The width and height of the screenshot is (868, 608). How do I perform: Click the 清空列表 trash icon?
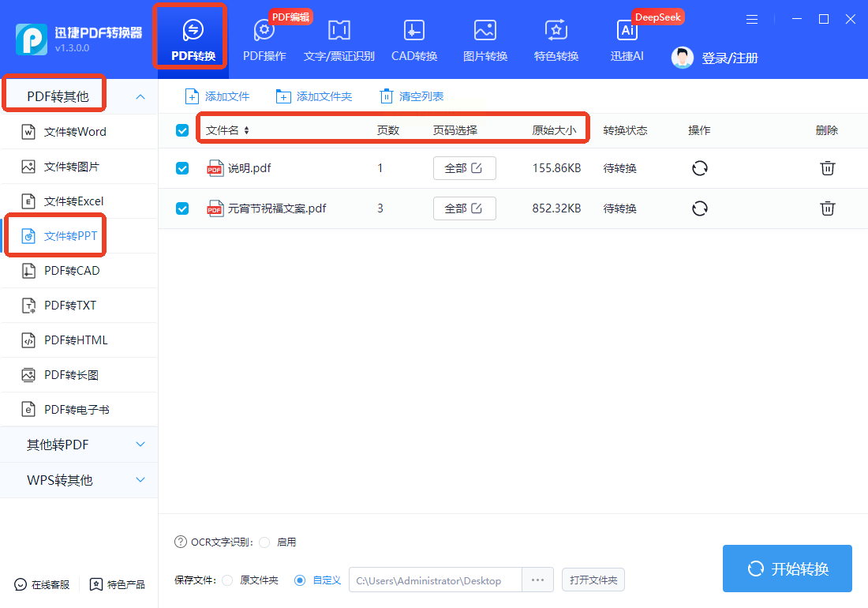click(387, 96)
